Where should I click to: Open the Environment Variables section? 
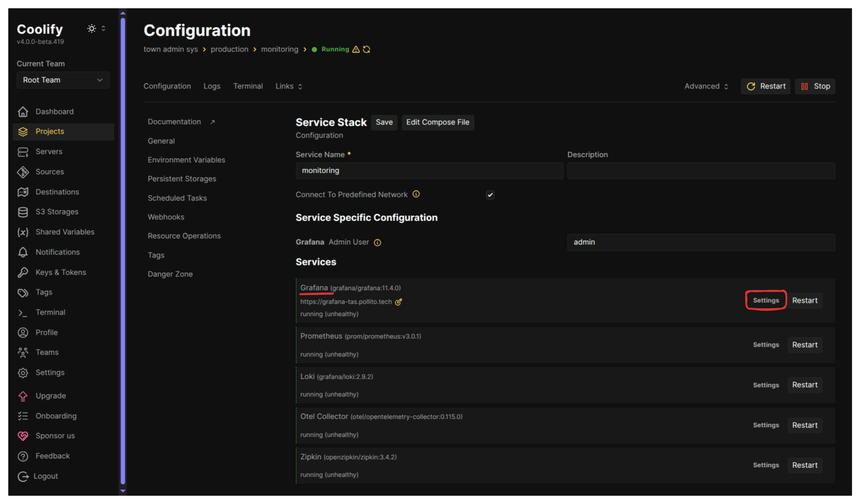[x=186, y=159]
